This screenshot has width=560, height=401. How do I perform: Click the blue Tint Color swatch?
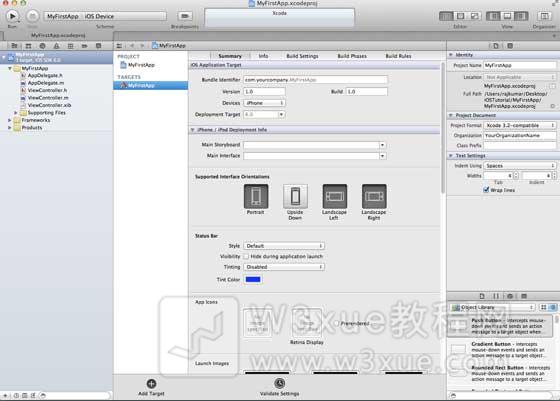click(x=253, y=279)
